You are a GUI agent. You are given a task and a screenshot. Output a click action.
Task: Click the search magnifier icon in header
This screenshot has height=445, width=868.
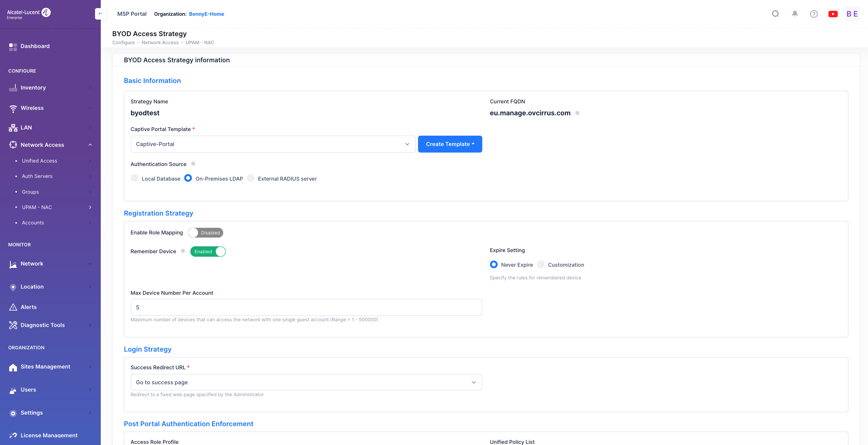(775, 14)
